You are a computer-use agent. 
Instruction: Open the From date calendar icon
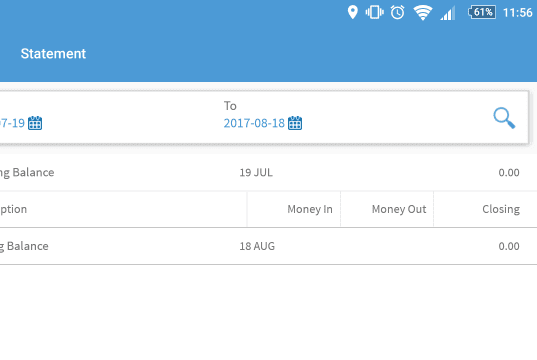click(35, 123)
